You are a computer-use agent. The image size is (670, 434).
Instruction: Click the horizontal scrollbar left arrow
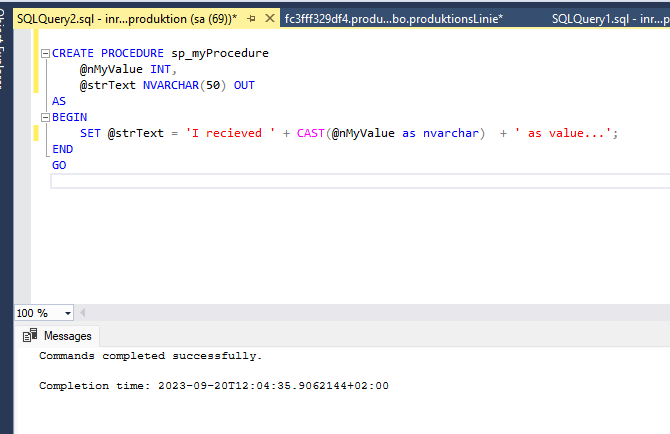(84, 313)
